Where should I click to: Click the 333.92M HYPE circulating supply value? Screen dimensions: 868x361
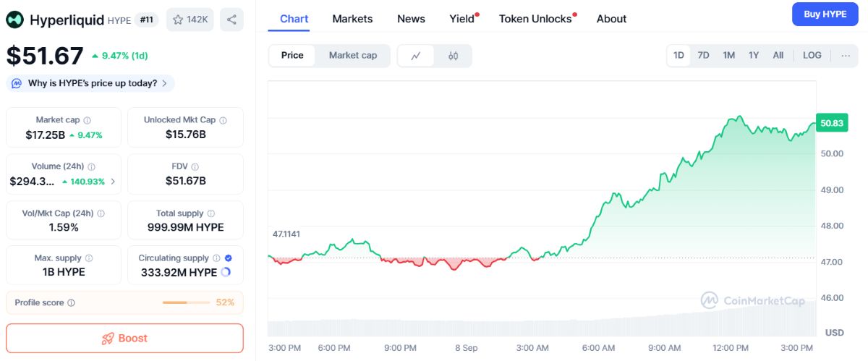(x=179, y=272)
